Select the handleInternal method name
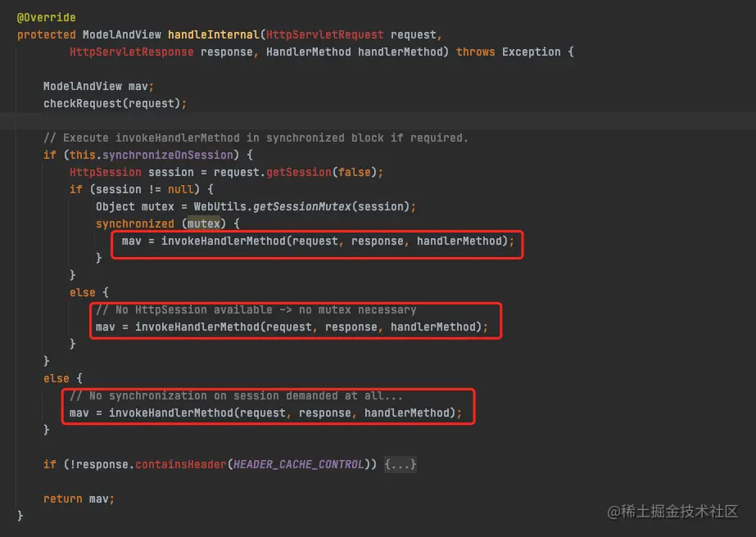The width and height of the screenshot is (756, 537). click(x=214, y=34)
